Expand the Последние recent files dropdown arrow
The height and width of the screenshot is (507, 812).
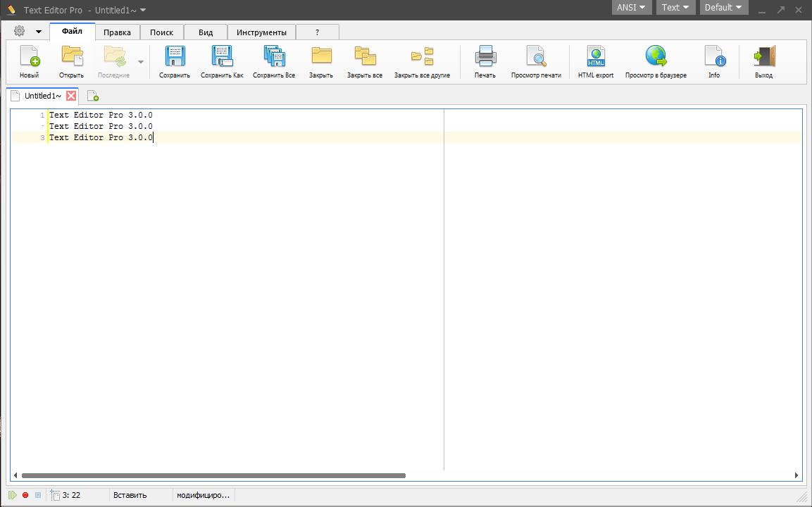[x=140, y=62]
